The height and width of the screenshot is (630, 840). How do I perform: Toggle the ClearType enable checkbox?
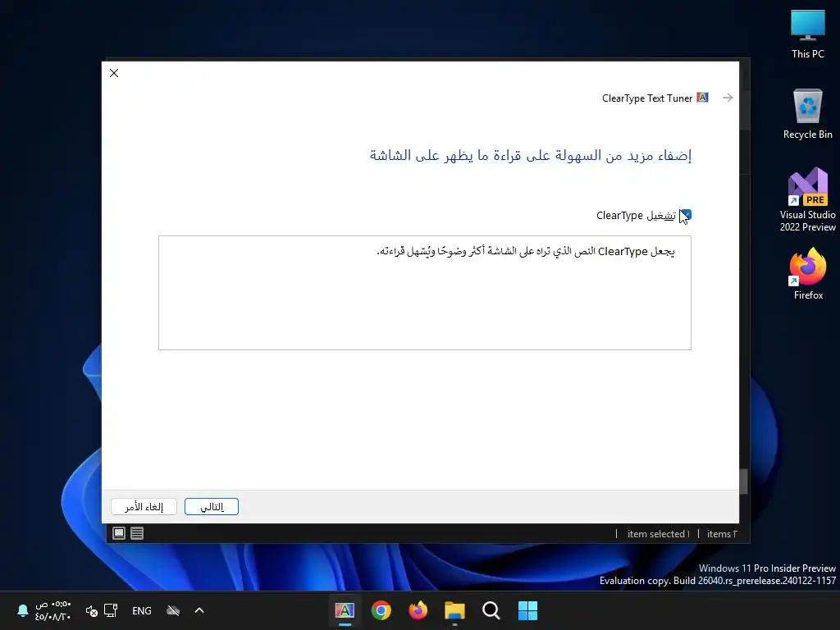coord(686,215)
